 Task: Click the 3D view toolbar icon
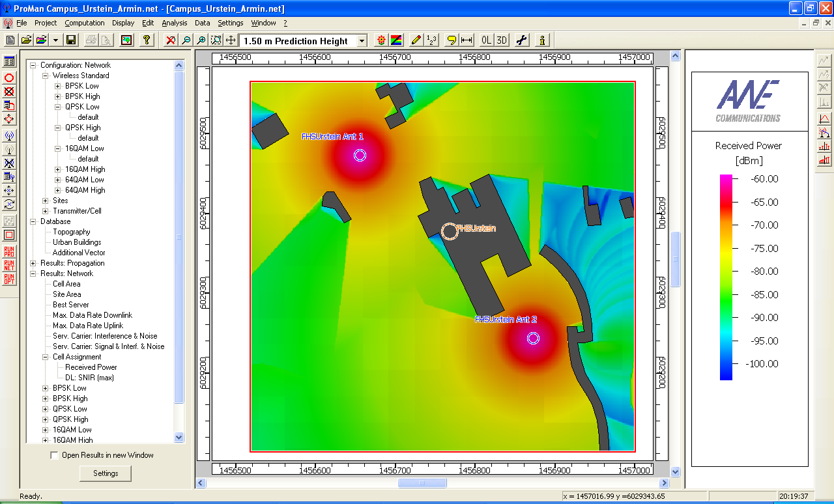tap(502, 40)
